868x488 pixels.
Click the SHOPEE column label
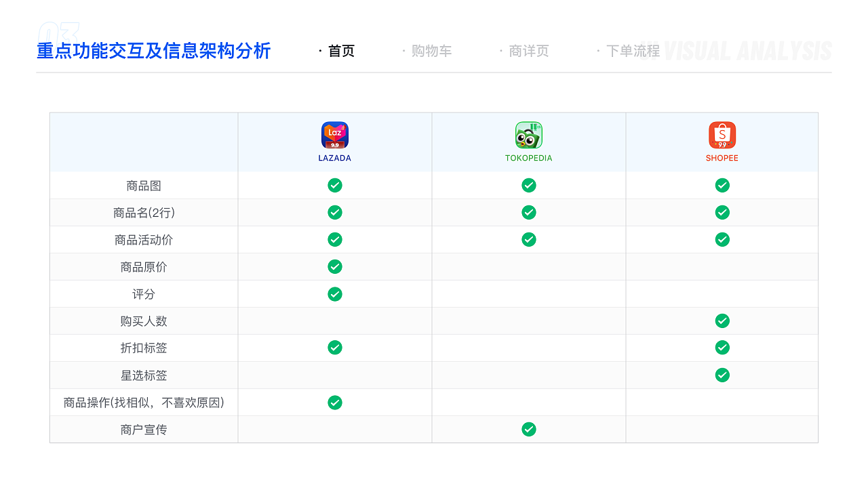(x=722, y=158)
